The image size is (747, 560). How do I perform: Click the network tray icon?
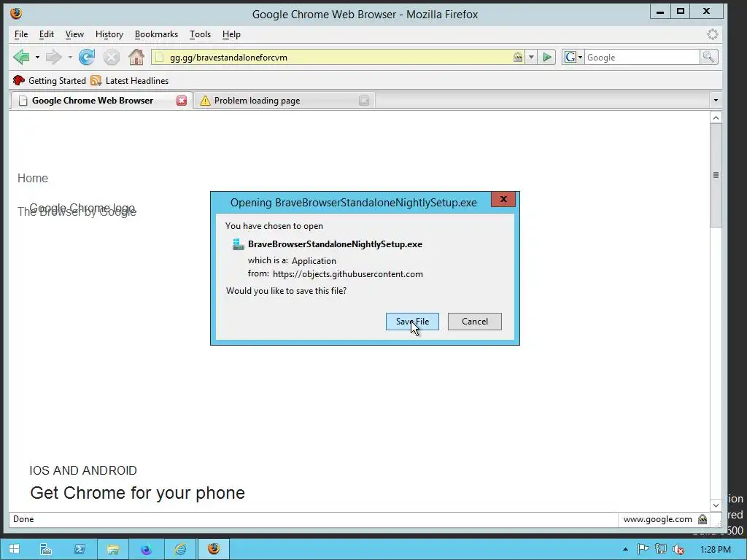(661, 549)
